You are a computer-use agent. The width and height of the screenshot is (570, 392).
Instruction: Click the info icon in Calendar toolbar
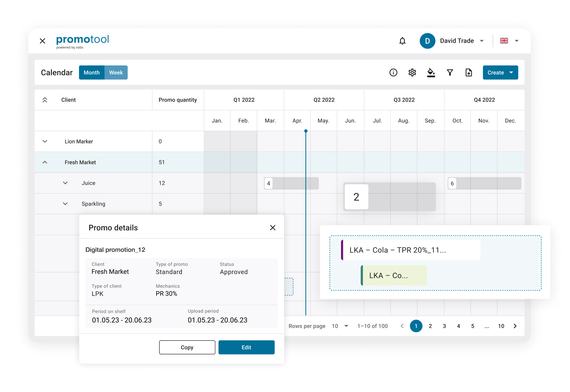393,73
